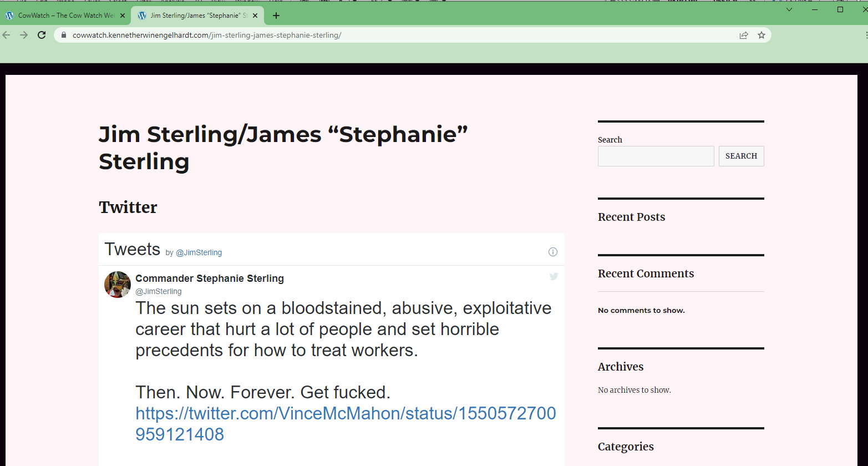Go back to the previous page
The height and width of the screenshot is (466, 868).
pos(7,35)
